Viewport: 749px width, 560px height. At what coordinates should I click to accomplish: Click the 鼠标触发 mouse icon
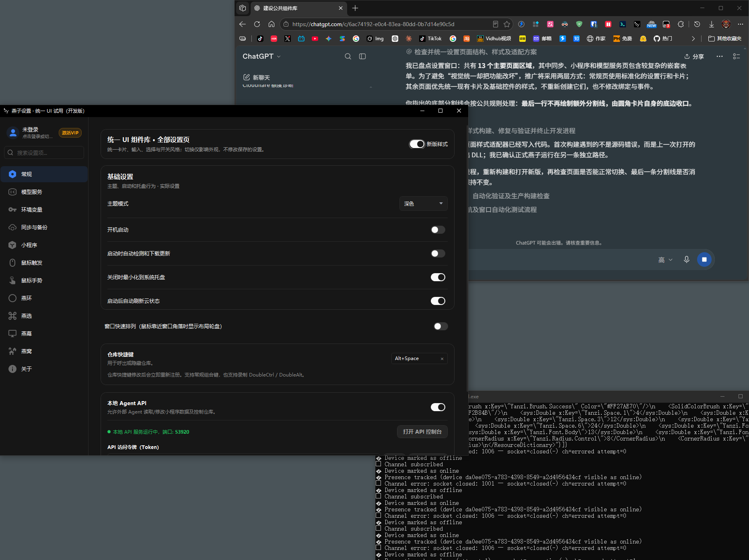point(12,263)
